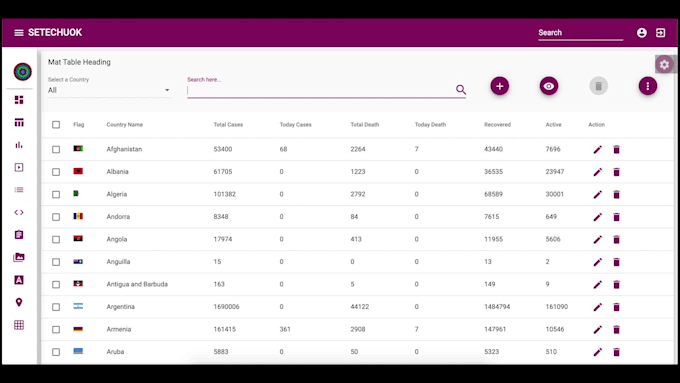Click the Search here input field
The width and height of the screenshot is (680, 383).
[321, 90]
